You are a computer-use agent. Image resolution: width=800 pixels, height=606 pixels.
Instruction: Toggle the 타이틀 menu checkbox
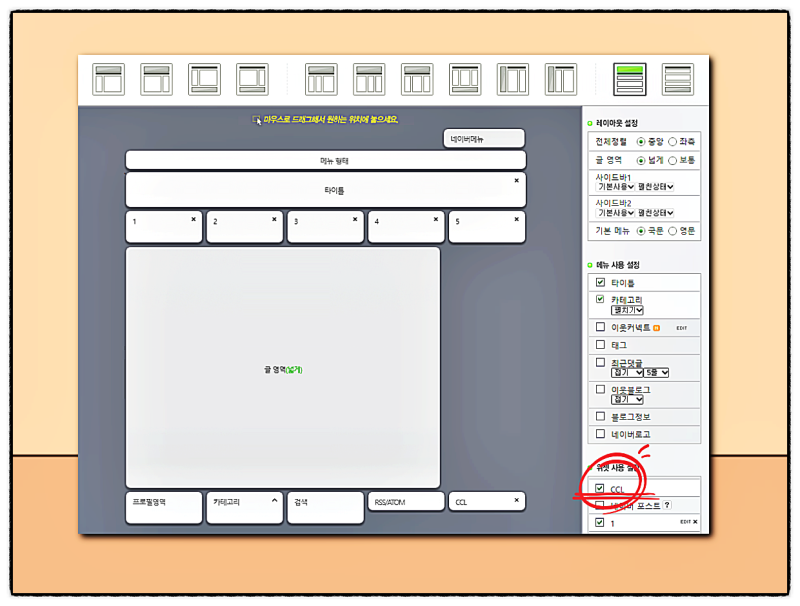tap(601, 282)
